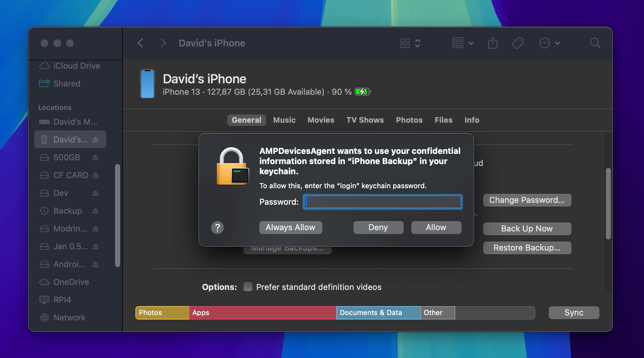The height and width of the screenshot is (358, 644).
Task: Open OneDrive in sidebar
Action: coord(64,282)
